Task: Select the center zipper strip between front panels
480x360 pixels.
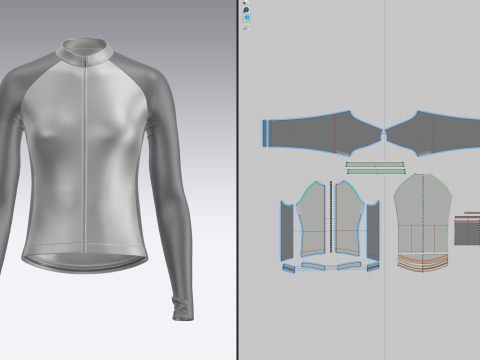Action: click(331, 217)
